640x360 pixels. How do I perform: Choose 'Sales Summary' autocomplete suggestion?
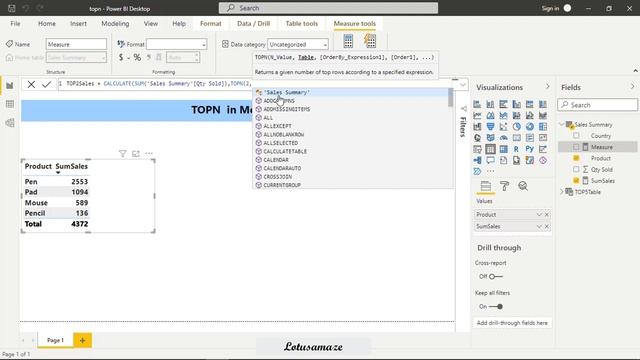(x=352, y=92)
